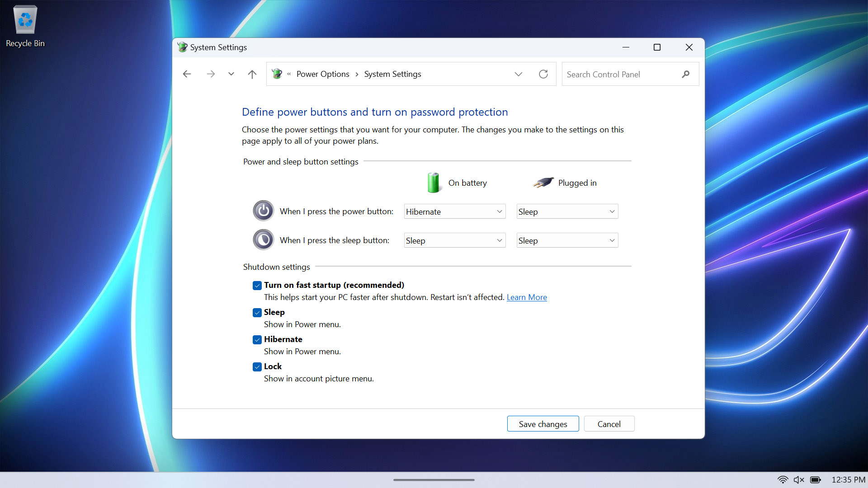This screenshot has height=488, width=868.
Task: Click Save changes button
Action: click(543, 424)
